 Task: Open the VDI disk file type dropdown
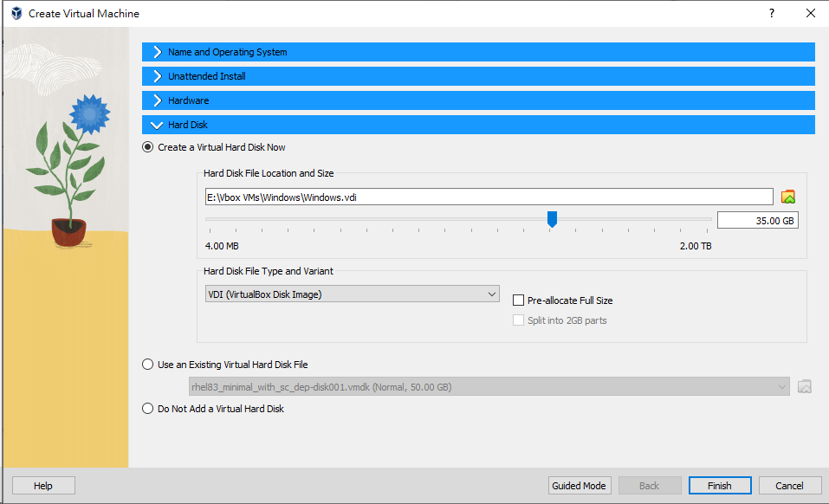(352, 294)
